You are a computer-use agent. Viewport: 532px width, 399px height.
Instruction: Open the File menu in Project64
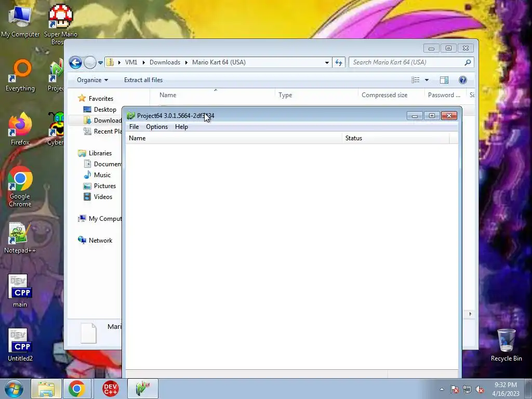pos(134,127)
